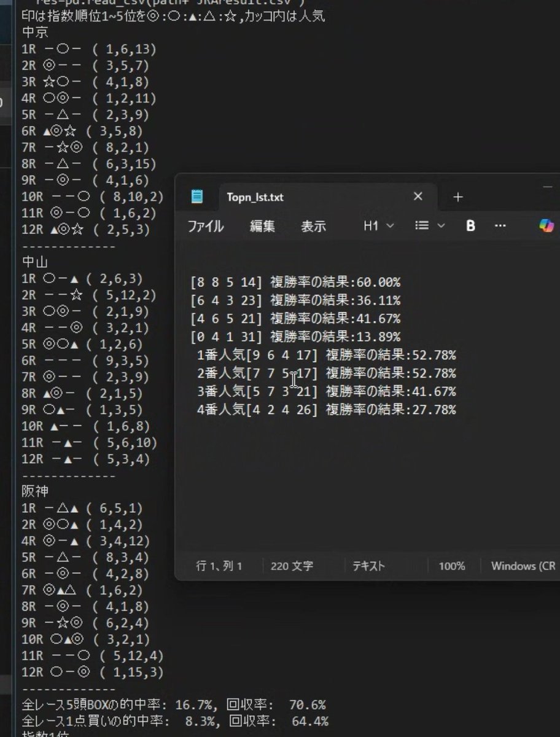This screenshot has height=737, width=560.
Task: Click the line [6 4 3 23] 複勝率の結果:36.11%
Action: [x=295, y=301]
